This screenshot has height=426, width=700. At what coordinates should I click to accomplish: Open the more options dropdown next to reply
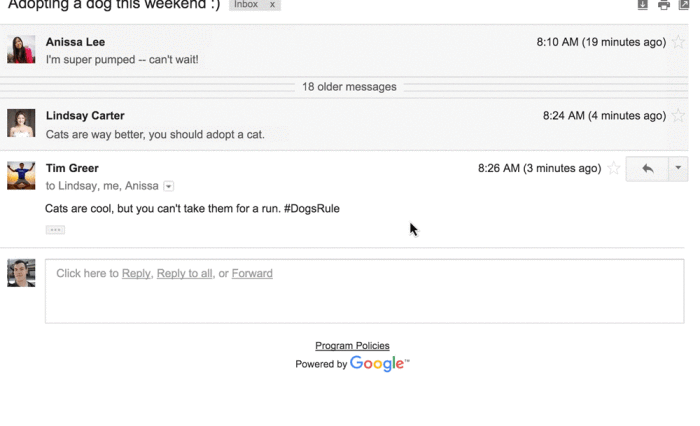tap(678, 168)
